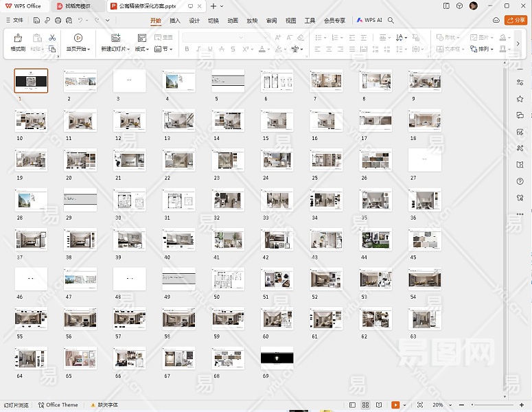The height and width of the screenshot is (412, 532).
Task: Switch to the 插入 ribbon tab
Action: click(x=175, y=21)
